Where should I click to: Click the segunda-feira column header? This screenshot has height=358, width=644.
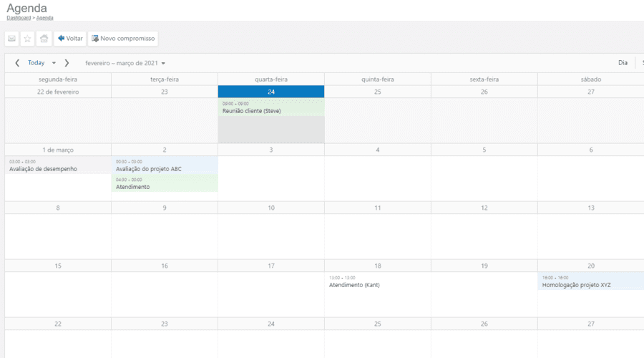point(58,79)
